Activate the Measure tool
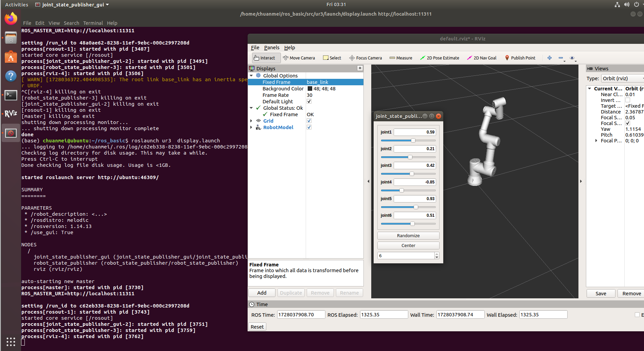Viewport: 644px width, 351px height. pyautogui.click(x=400, y=58)
